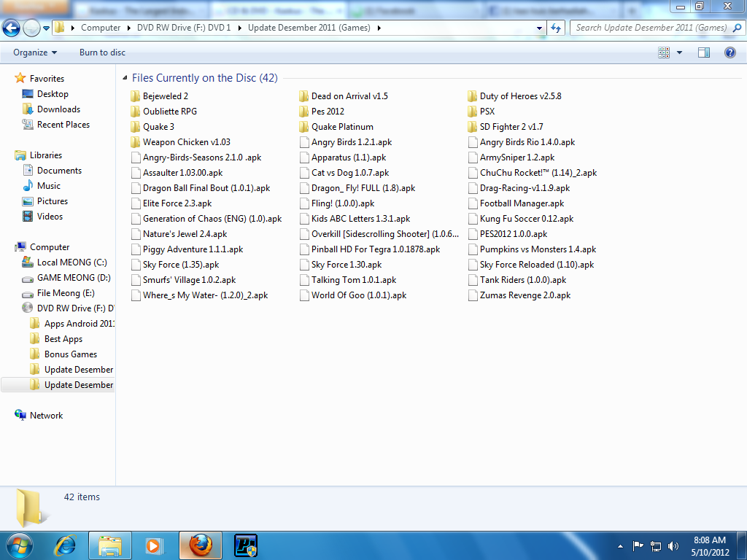Open Help with the question mark icon
Screen dimensions: 747x560
(729, 52)
